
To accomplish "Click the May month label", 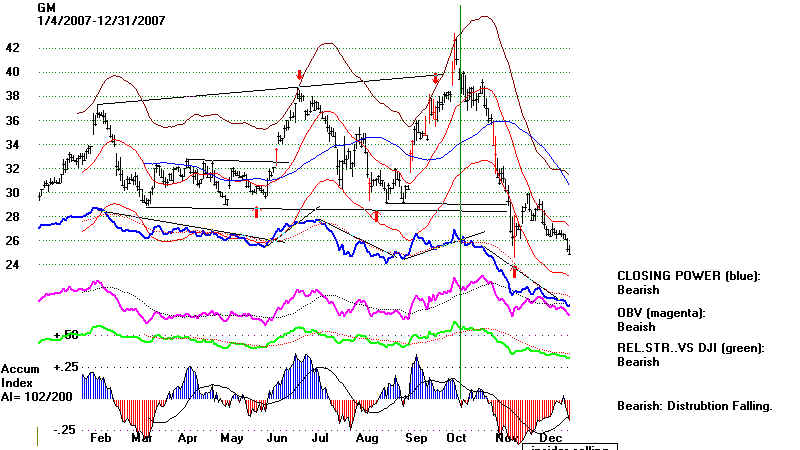I will 232,438.
